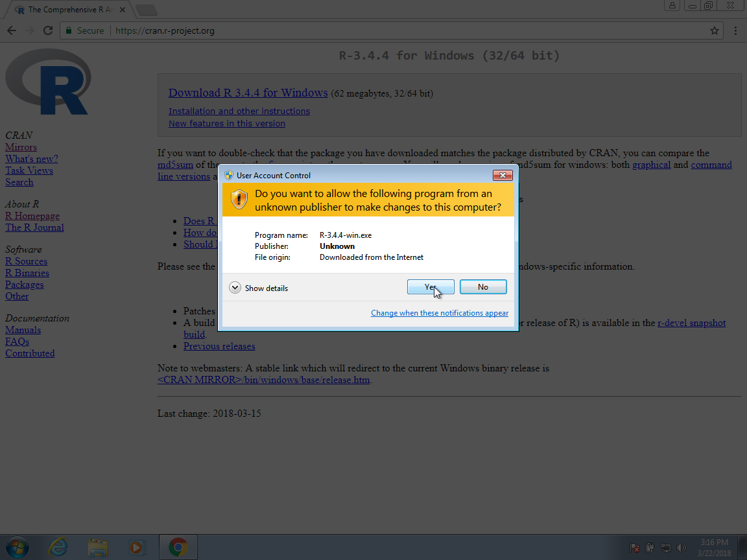
Task: Click the Chrome reload page icon
Action: click(47, 30)
